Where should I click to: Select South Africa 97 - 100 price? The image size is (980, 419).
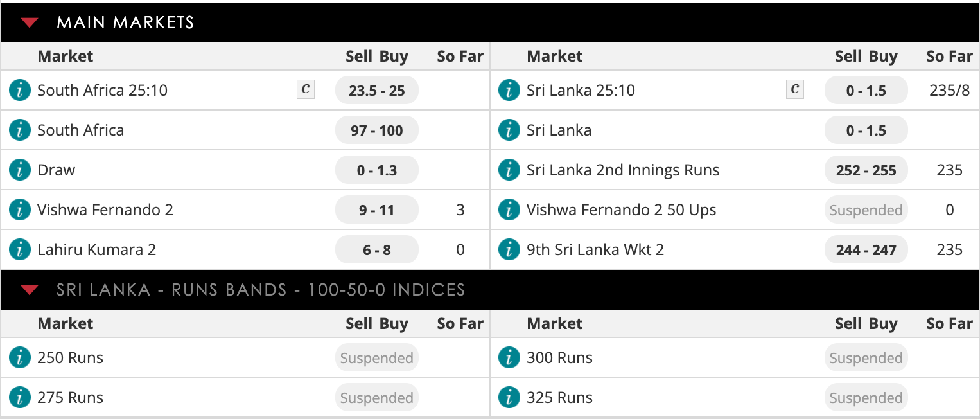pos(377,130)
